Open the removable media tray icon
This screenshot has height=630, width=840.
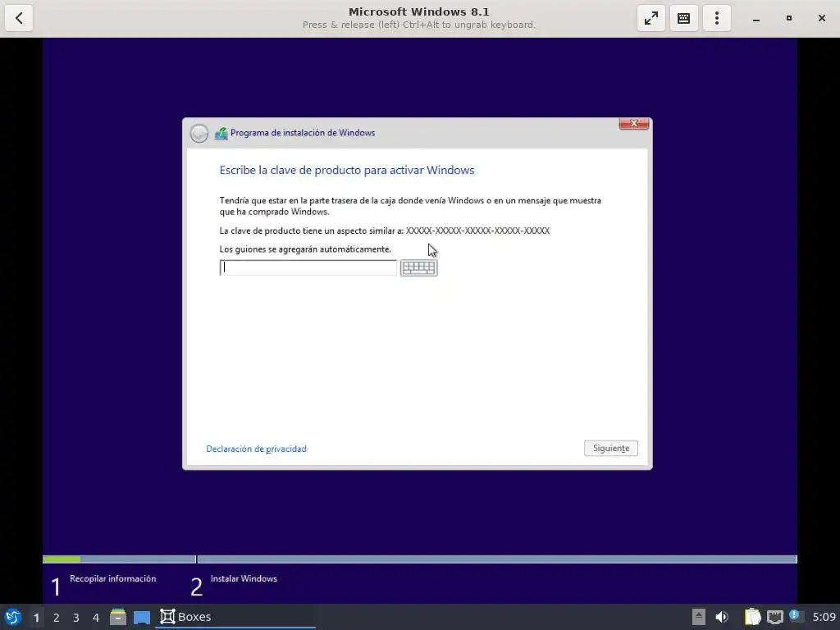click(699, 617)
